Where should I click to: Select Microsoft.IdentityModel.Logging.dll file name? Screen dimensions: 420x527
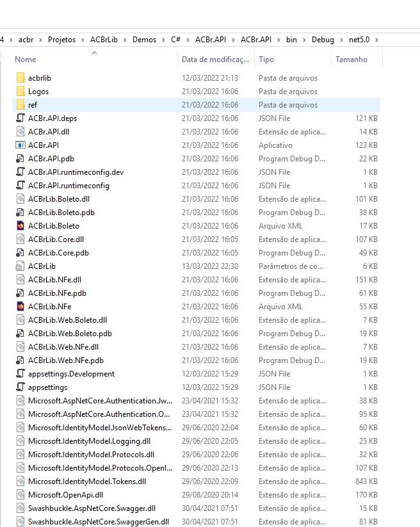point(90,441)
